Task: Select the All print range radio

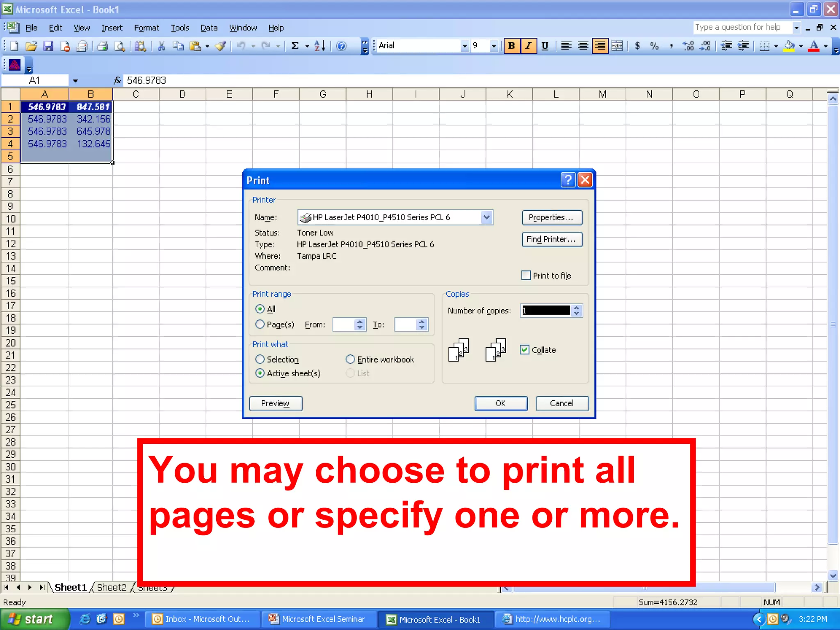Action: pos(260,309)
